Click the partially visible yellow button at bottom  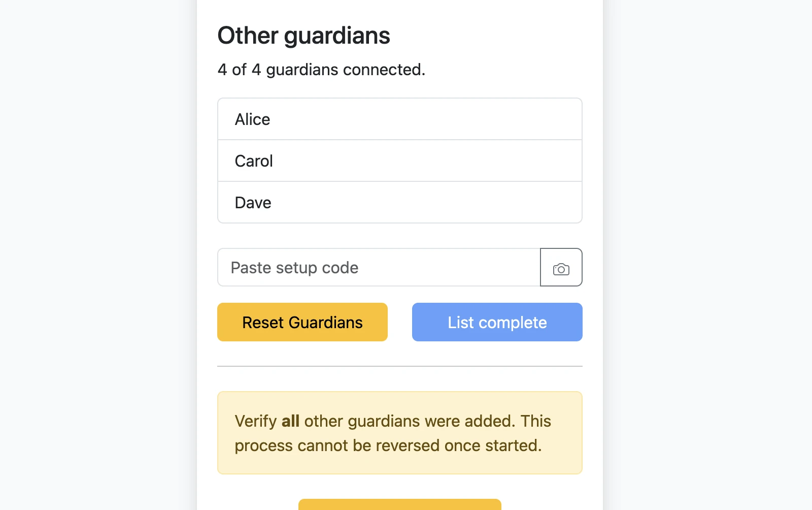tap(399, 506)
